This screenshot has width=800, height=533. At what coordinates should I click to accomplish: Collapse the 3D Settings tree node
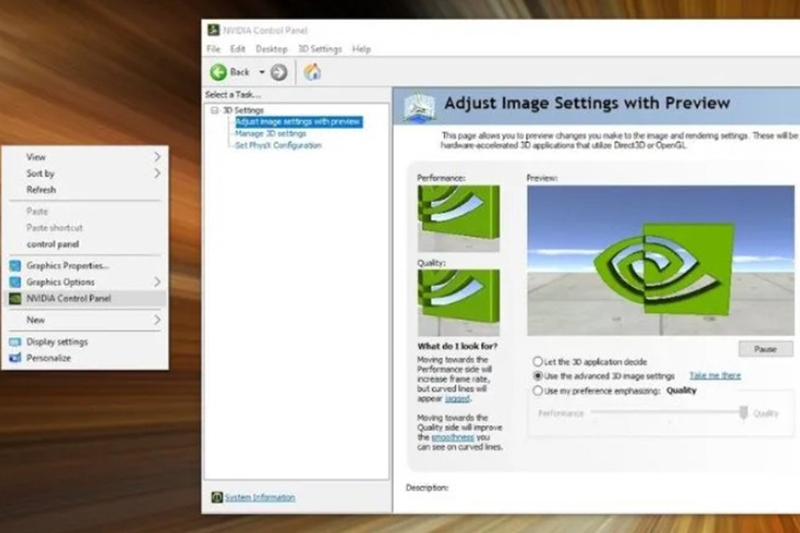[214, 110]
